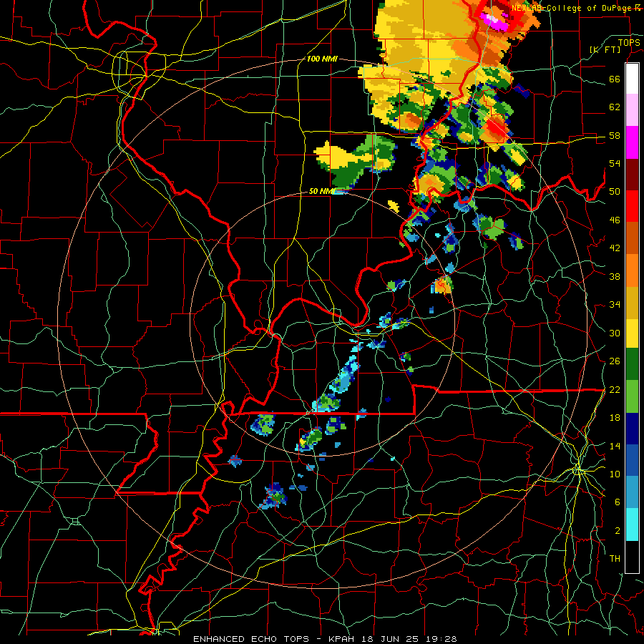Click the "100 NMI" range ring label
644x644 pixels.
322,59
